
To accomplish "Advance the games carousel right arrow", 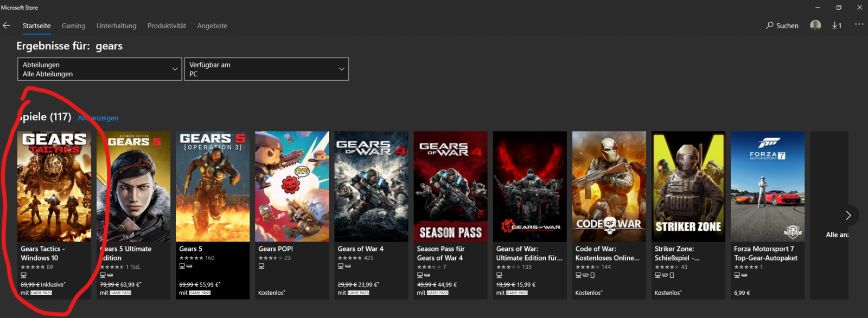I will (x=848, y=215).
